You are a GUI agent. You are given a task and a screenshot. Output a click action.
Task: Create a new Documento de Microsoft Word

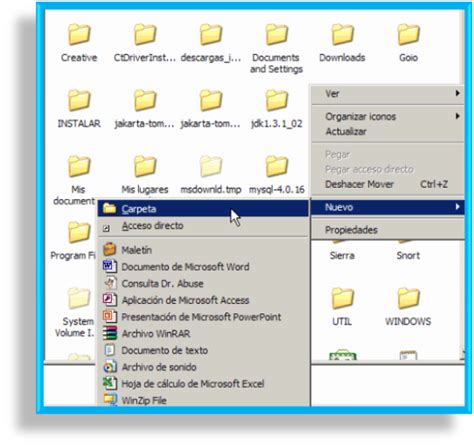click(203, 267)
